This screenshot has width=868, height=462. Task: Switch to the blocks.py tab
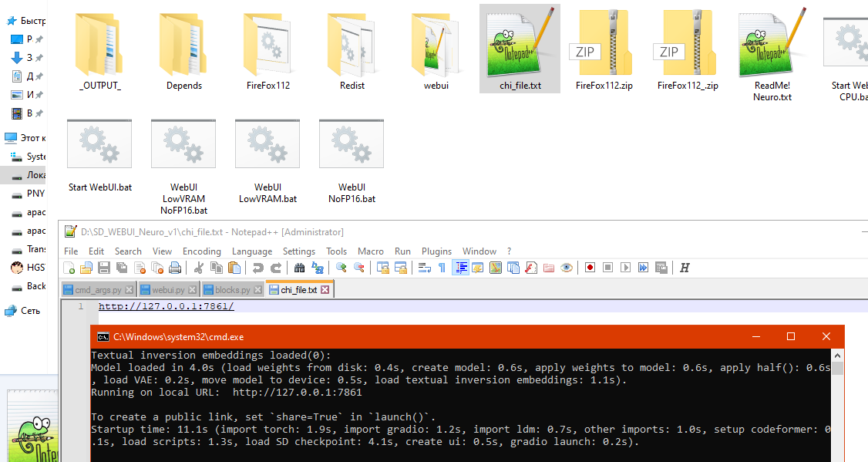[233, 290]
